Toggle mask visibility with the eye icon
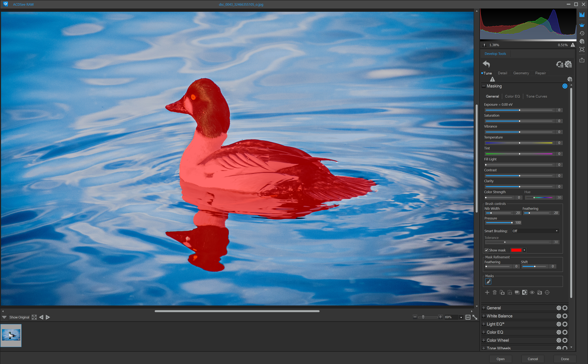This screenshot has width=588, height=364. (x=532, y=293)
